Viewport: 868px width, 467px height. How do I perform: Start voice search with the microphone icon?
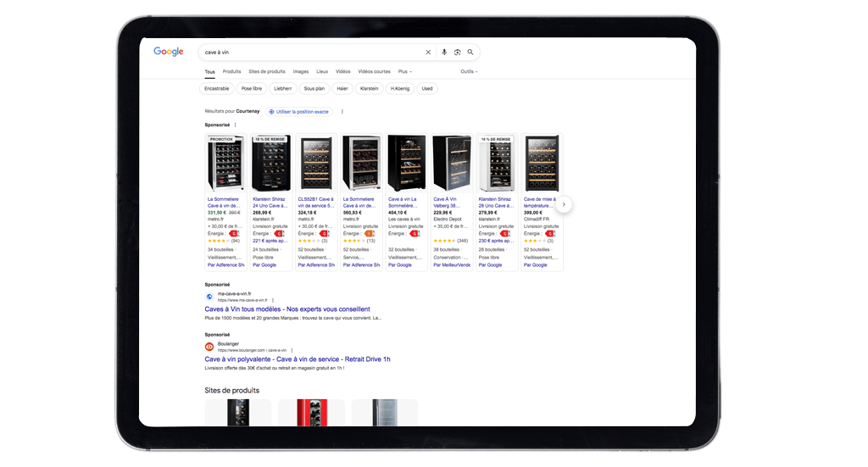(444, 53)
